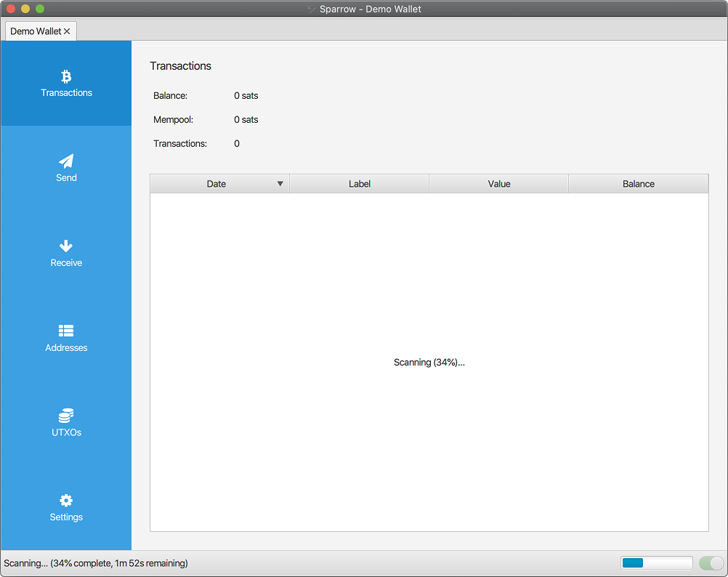
Task: Click the Label column header
Action: coord(360,184)
